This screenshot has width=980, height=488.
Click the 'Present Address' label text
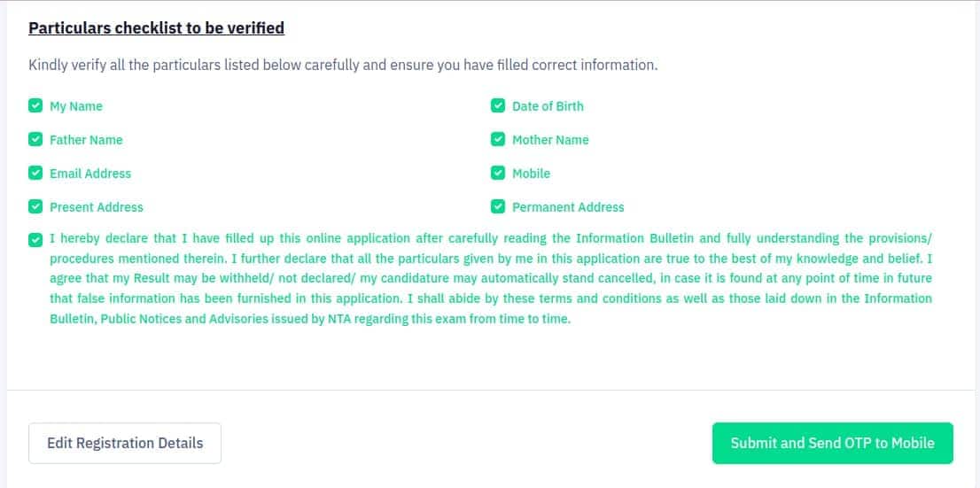(x=97, y=207)
